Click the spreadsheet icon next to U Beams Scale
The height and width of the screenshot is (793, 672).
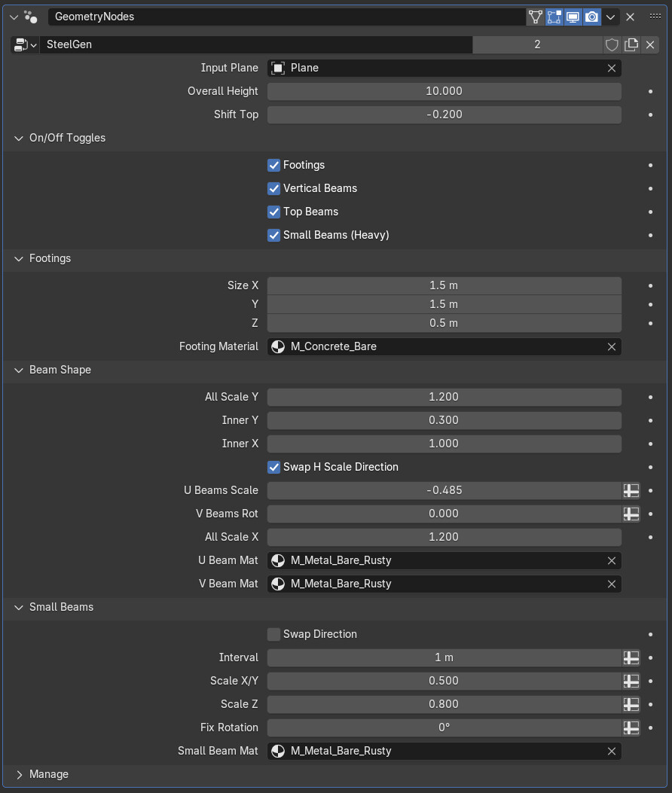click(x=631, y=490)
